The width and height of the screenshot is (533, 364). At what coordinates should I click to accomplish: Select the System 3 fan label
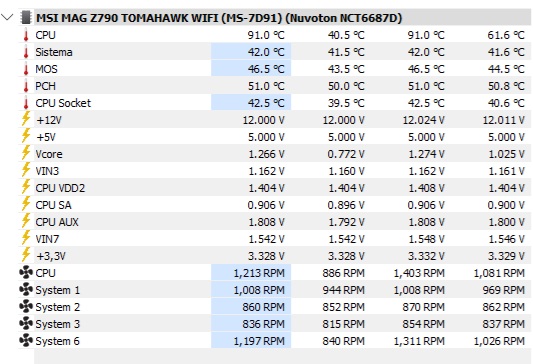pyautogui.click(x=57, y=324)
